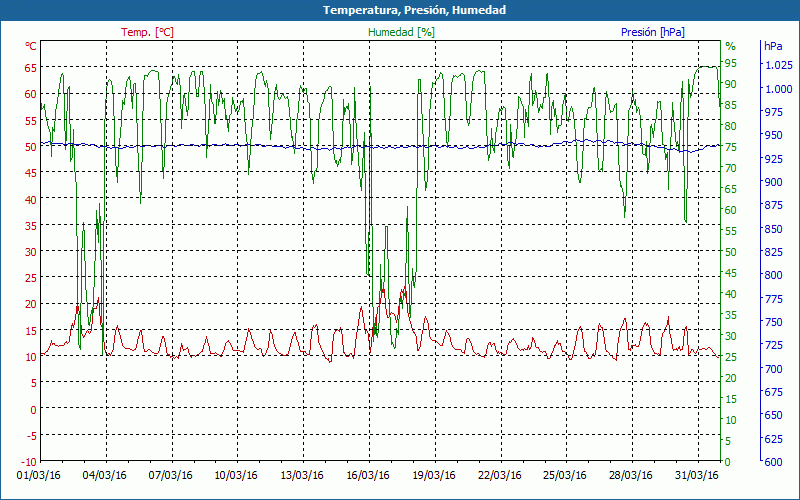Click the red '-10' temperature axis value

[x=29, y=462]
